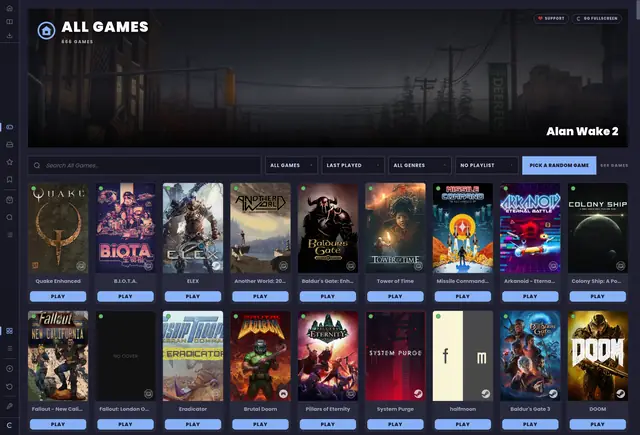This screenshot has height=435, width=640.
Task: Click Play under Brutal Doom
Action: [260, 424]
